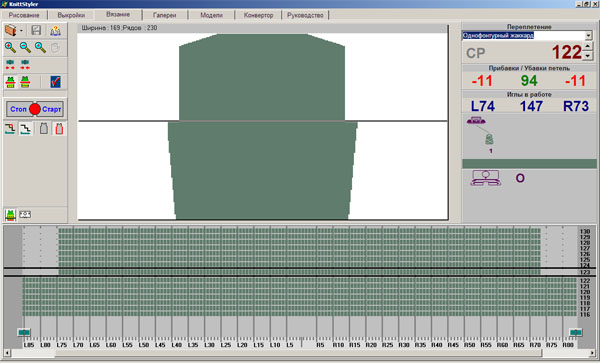The height and width of the screenshot is (363, 600).
Task: Click the purple carriage icon in right panel
Action: pyautogui.click(x=476, y=121)
